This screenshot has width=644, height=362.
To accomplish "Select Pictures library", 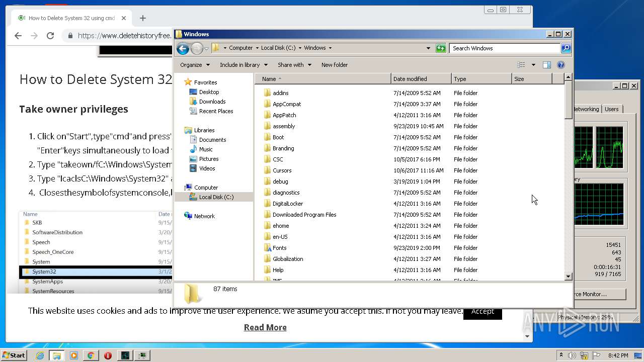I will click(208, 159).
